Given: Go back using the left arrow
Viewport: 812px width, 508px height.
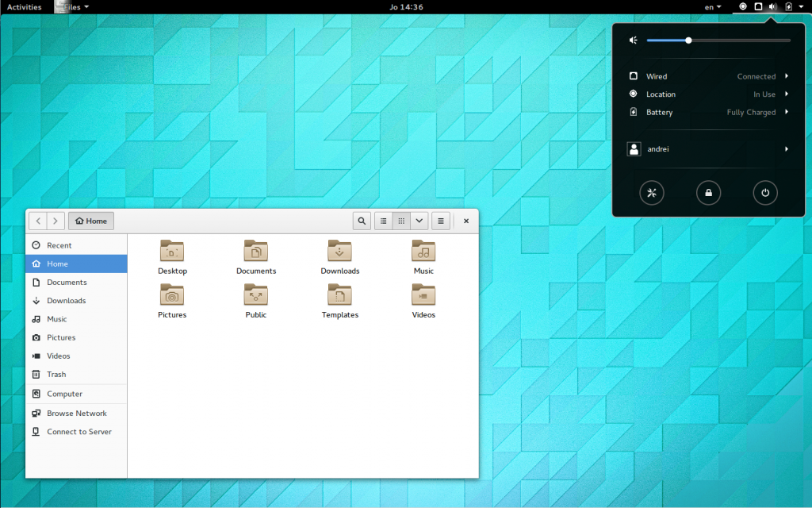Looking at the screenshot, I should click(x=38, y=221).
